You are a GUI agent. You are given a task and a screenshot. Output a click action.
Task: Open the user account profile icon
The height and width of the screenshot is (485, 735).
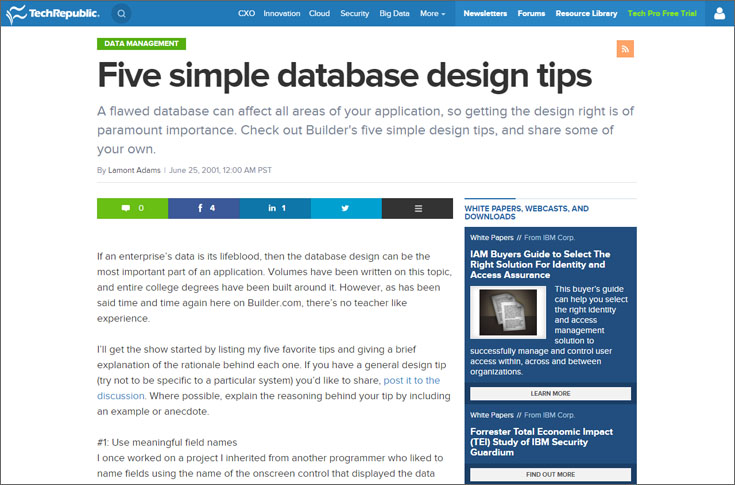tap(719, 14)
